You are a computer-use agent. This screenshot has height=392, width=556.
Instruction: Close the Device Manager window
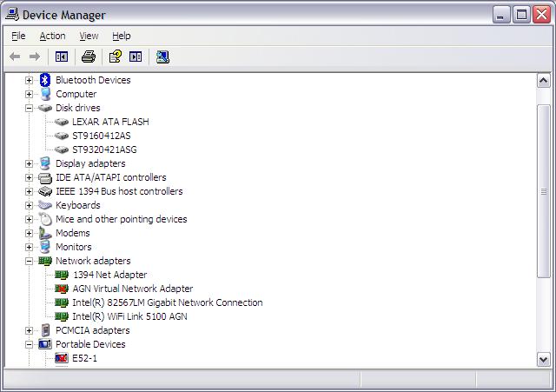(x=542, y=15)
